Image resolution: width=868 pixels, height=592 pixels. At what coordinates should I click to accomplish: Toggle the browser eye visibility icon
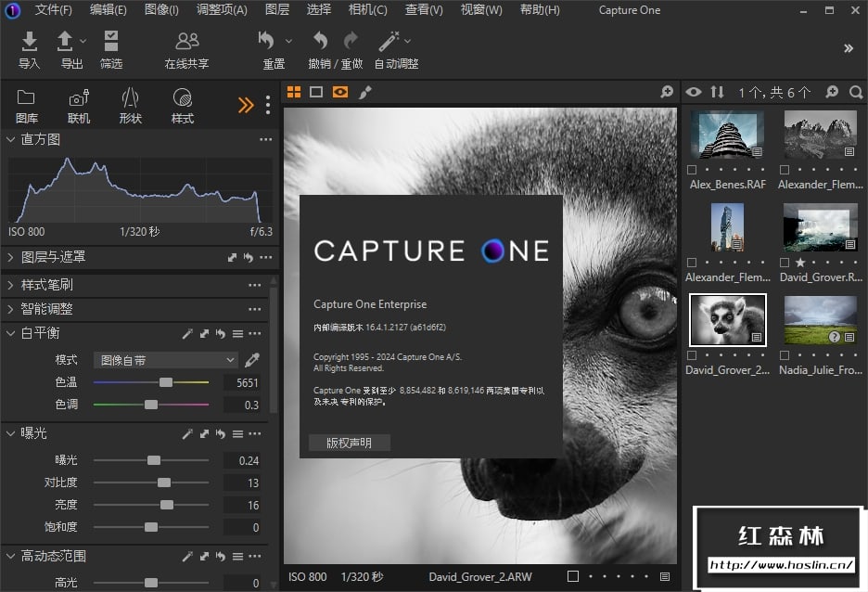coord(693,92)
